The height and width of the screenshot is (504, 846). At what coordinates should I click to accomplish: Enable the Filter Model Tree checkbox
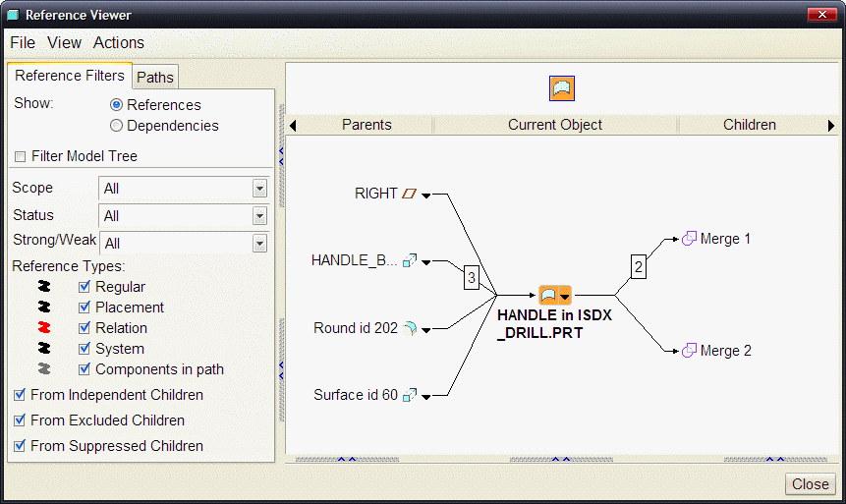20,156
